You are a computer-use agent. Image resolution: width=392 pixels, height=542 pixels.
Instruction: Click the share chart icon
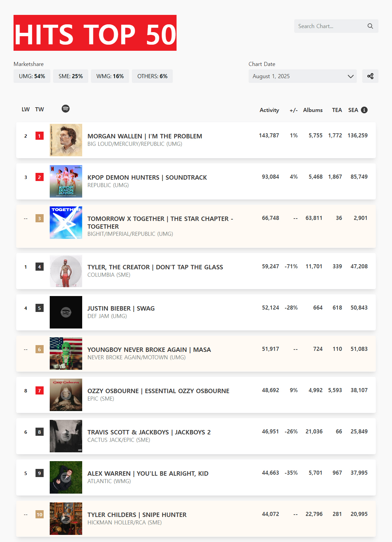click(x=370, y=76)
